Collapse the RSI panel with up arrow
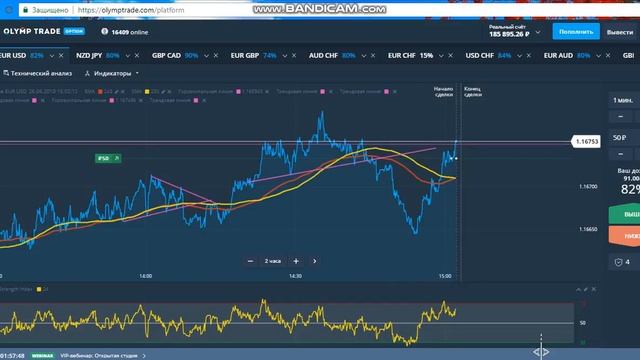Image resolution: width=640 pixels, height=360 pixels. coord(578,289)
